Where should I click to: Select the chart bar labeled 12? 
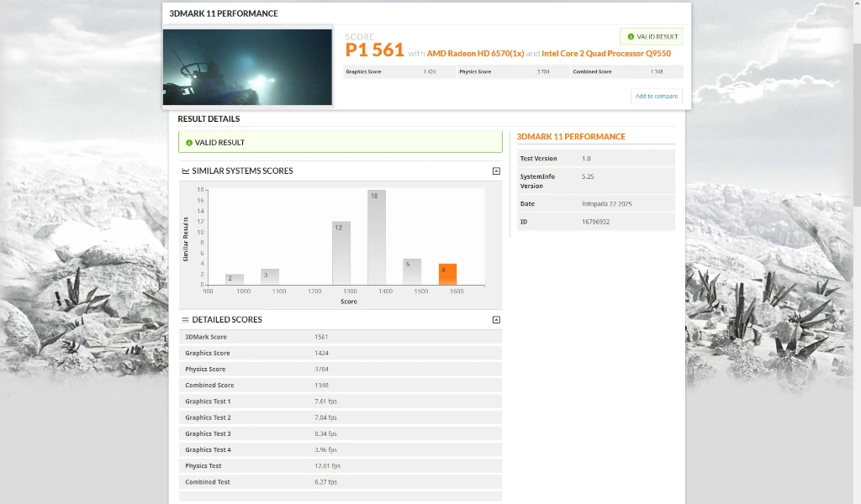point(341,253)
